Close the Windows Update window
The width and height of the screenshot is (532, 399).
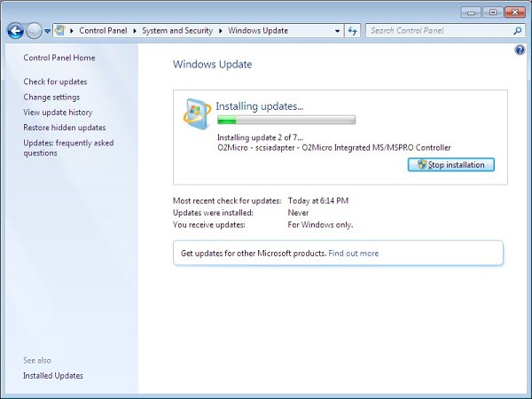(514, 12)
